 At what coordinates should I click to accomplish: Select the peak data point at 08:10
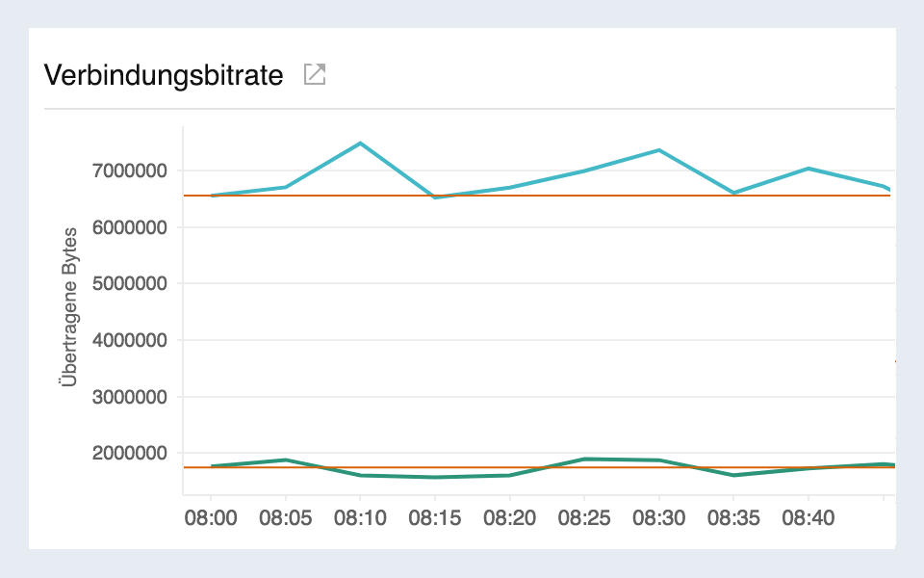[x=360, y=143]
